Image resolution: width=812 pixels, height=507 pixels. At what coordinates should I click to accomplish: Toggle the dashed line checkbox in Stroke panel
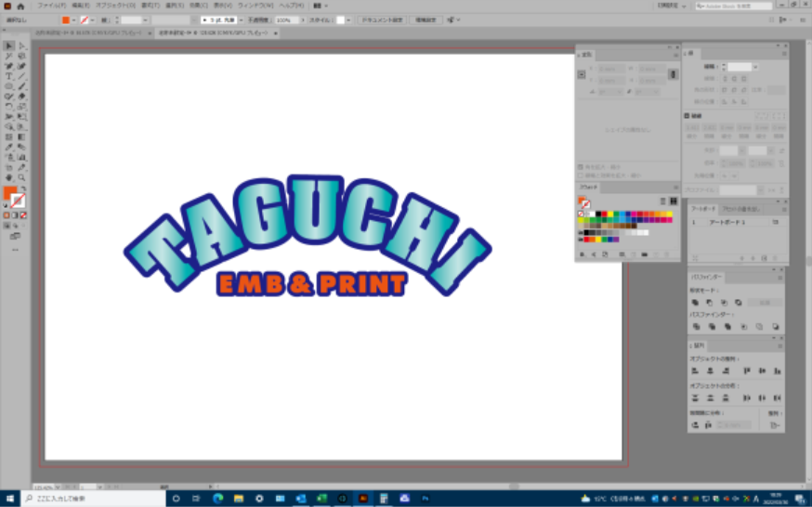[687, 116]
